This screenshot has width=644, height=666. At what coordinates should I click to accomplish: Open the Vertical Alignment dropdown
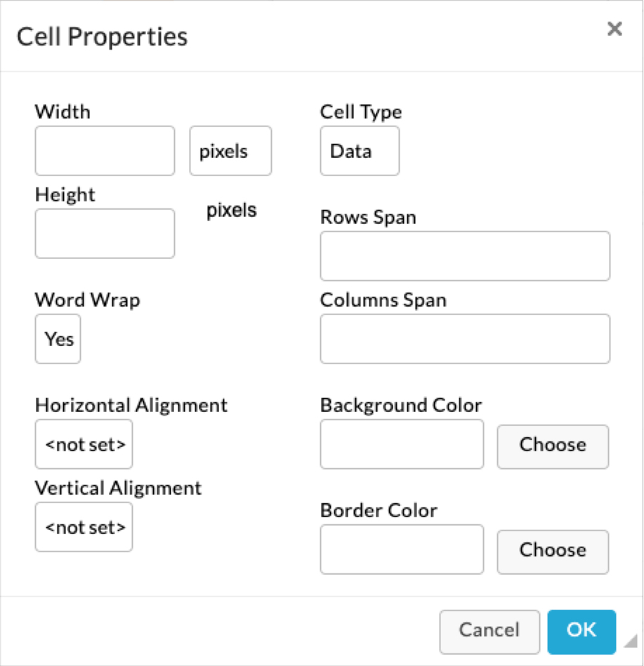click(x=84, y=527)
